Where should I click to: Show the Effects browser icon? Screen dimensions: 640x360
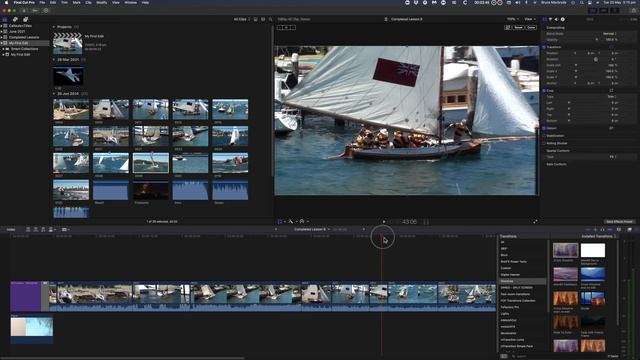tap(629, 230)
